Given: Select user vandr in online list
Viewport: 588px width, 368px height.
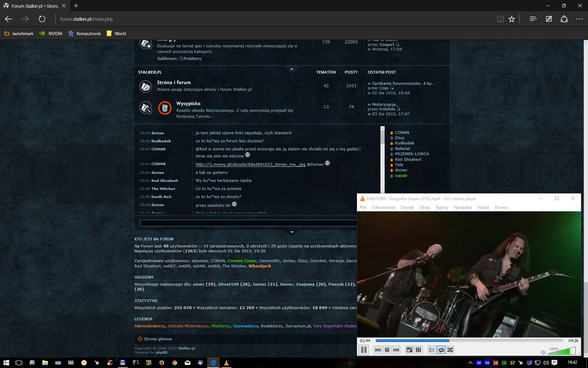Looking at the screenshot, I should (x=401, y=176).
